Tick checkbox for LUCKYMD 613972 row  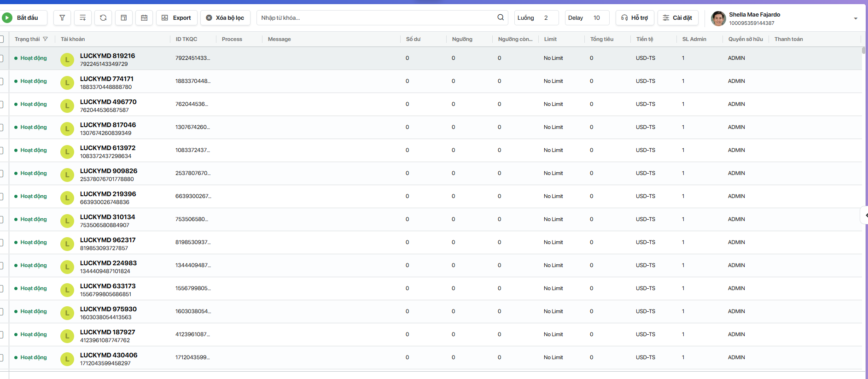(x=1, y=151)
